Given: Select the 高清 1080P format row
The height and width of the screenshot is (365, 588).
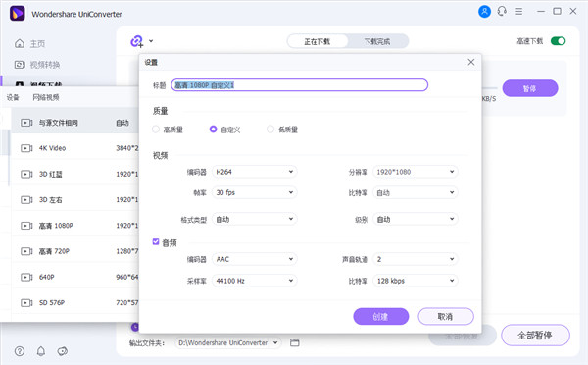Looking at the screenshot, I should pos(75,226).
